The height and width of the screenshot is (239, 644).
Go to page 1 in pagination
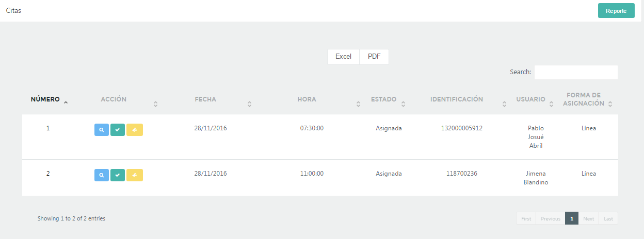572,218
